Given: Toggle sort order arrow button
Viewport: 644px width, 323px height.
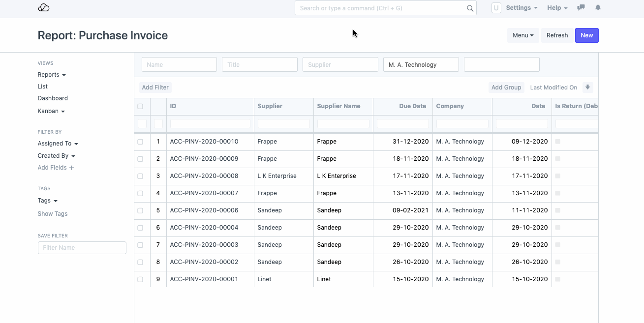Looking at the screenshot, I should (x=587, y=88).
